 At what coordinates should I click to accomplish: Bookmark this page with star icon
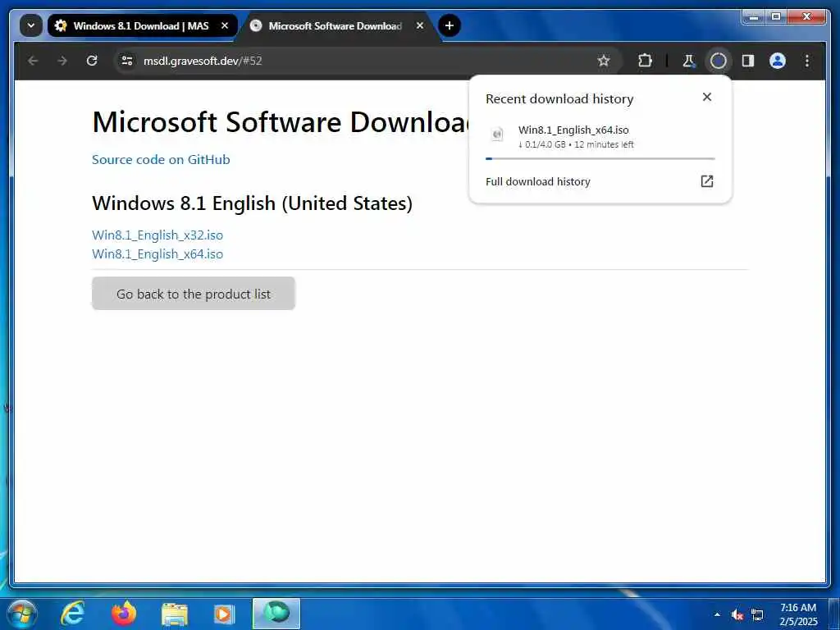tap(604, 61)
